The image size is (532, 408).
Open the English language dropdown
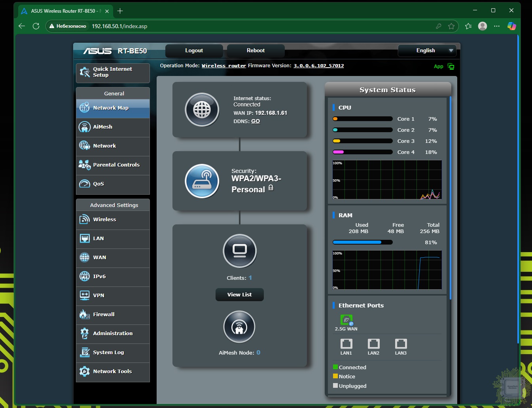427,51
